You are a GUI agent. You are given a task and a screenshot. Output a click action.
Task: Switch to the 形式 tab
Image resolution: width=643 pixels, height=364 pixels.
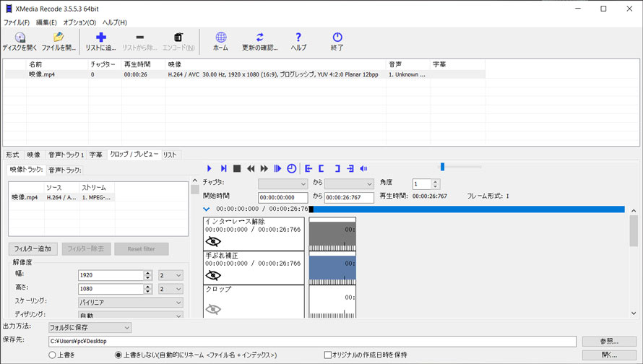13,155
